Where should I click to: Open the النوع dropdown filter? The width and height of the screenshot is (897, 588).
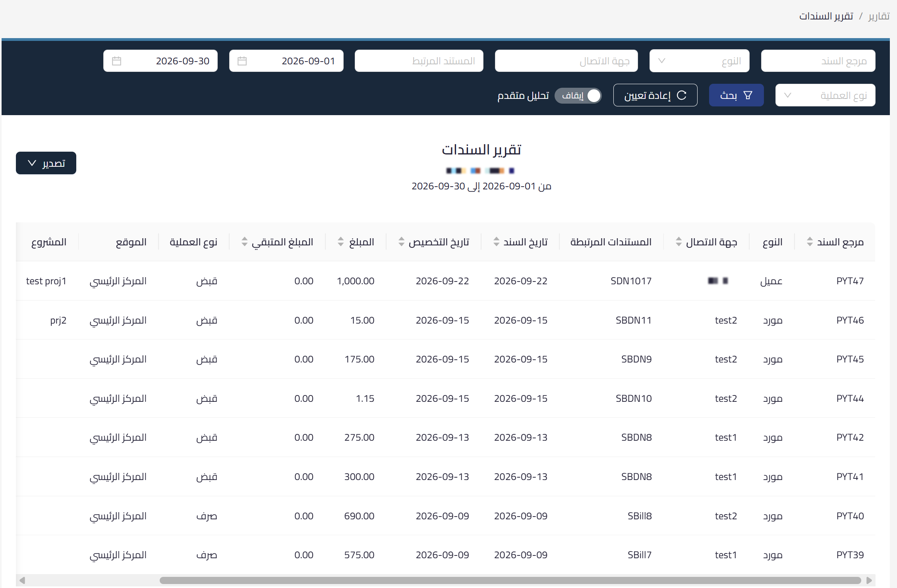click(x=699, y=61)
